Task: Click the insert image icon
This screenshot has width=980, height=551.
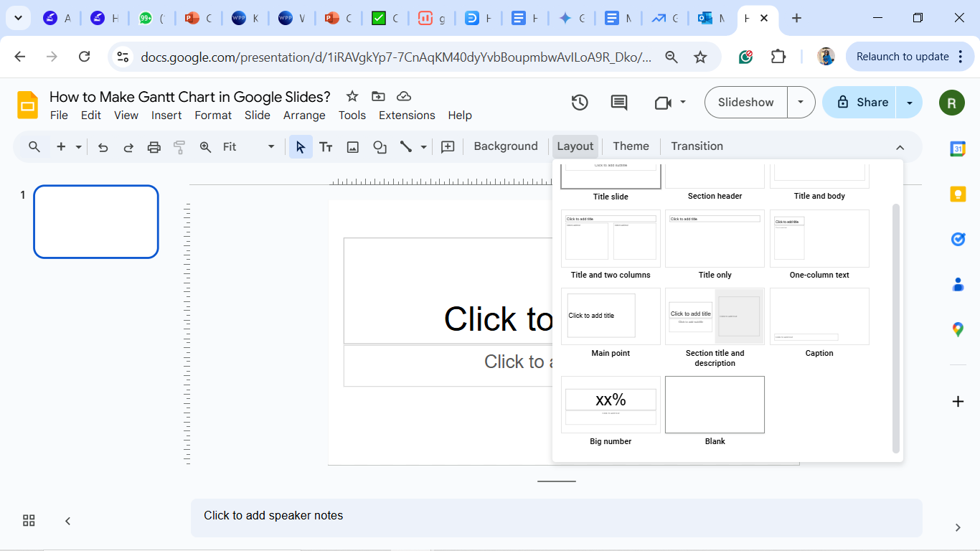Action: [352, 147]
